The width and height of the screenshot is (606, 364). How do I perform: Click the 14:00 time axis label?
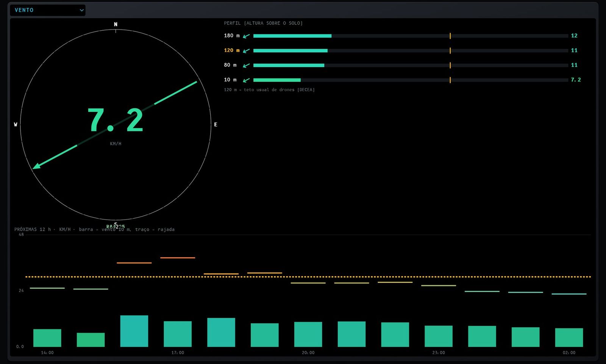47,353
